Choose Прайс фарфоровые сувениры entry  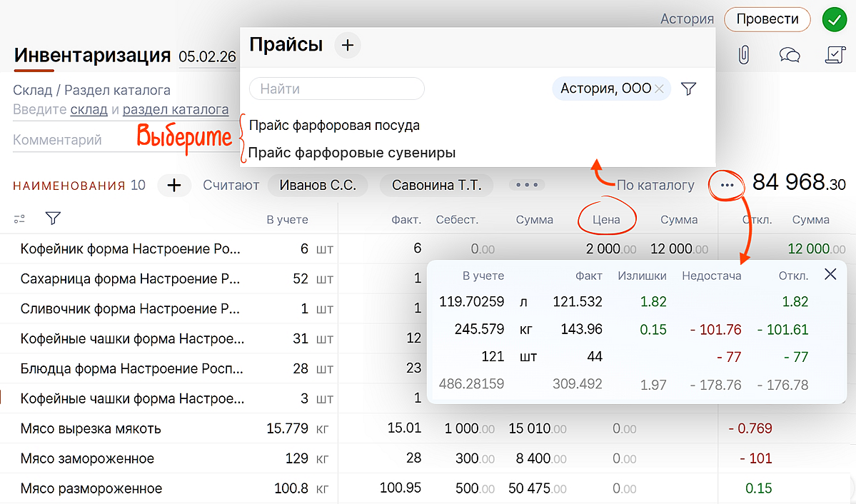352,153
